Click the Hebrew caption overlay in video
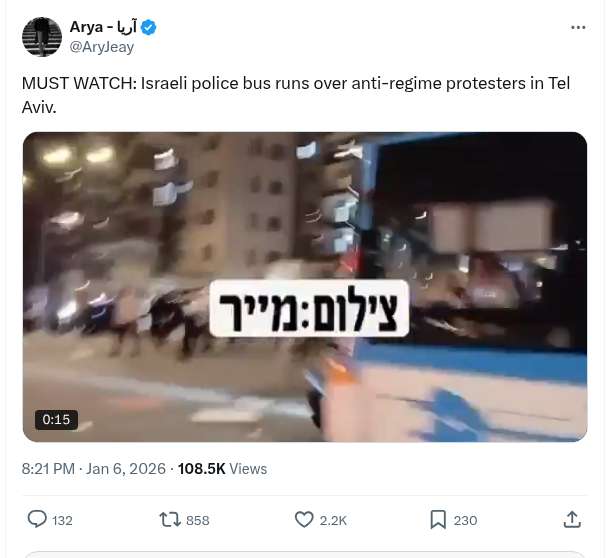The width and height of the screenshot is (608, 558). (309, 308)
